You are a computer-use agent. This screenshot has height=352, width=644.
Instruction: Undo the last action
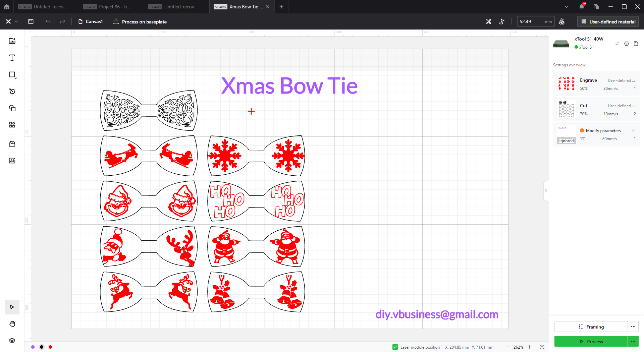point(48,21)
